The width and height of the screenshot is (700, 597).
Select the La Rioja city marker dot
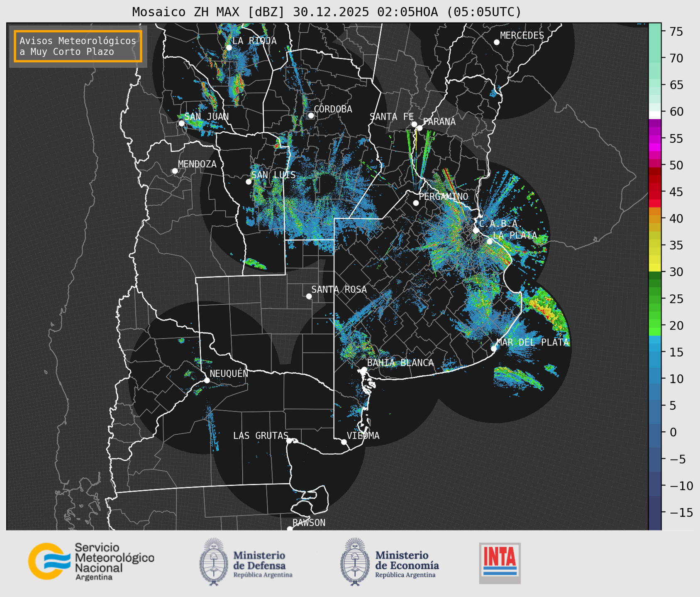pyautogui.click(x=229, y=48)
